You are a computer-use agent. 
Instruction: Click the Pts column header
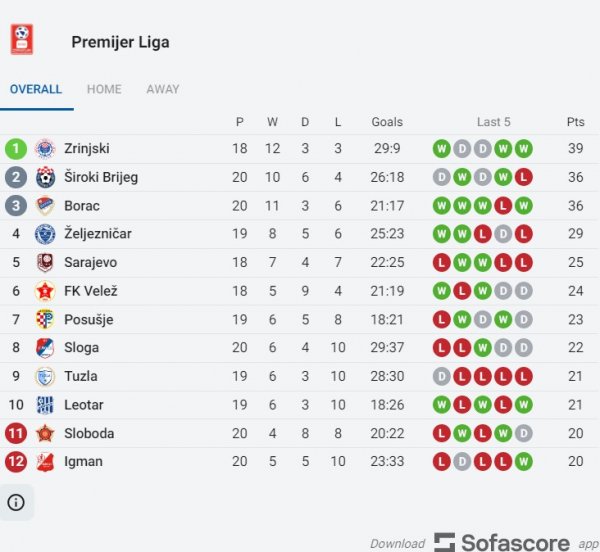[575, 122]
